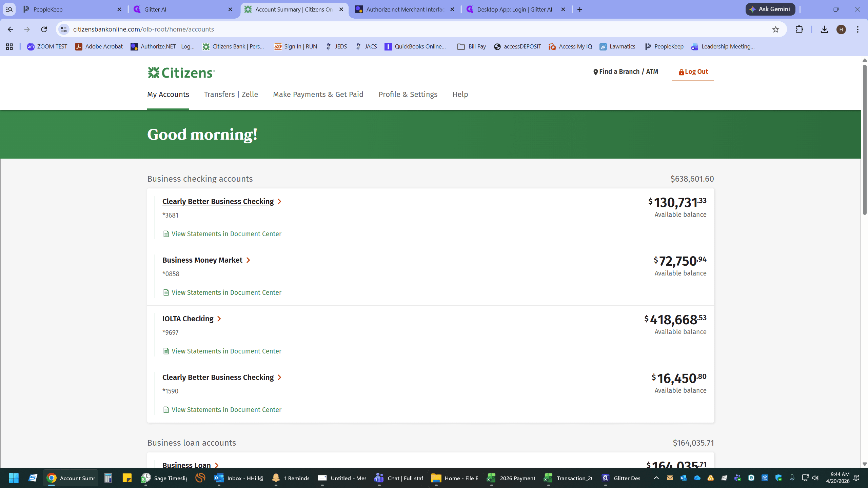
Task: Click Ask Gemini button
Action: click(770, 9)
